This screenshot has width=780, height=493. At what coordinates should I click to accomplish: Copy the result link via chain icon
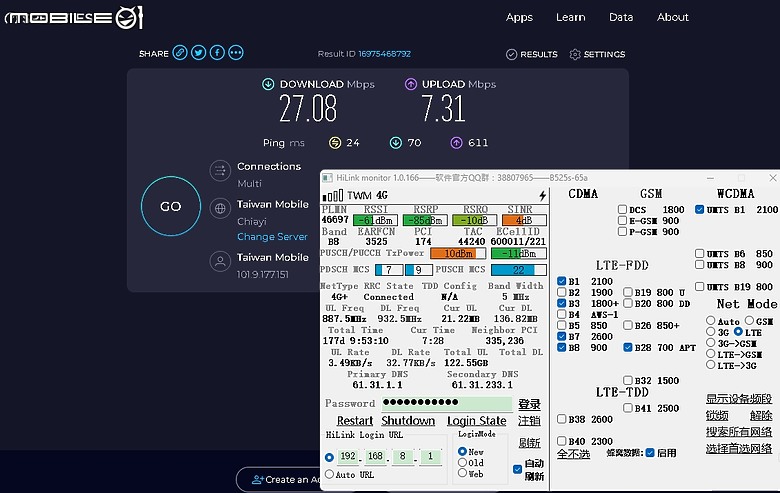180,53
